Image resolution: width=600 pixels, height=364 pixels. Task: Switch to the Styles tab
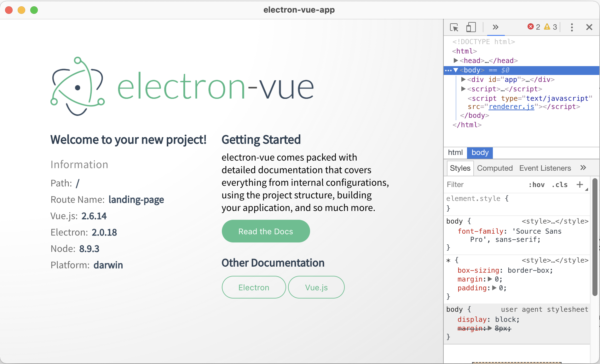pyautogui.click(x=460, y=168)
